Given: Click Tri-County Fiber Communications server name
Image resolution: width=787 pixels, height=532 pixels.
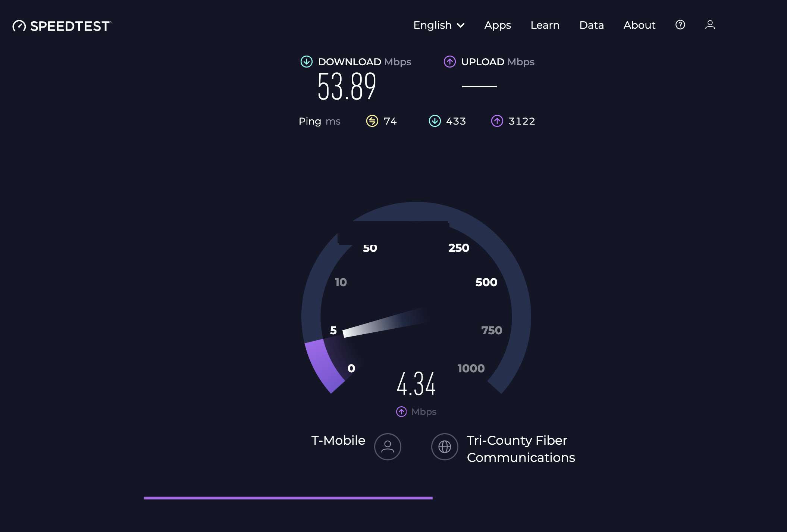Looking at the screenshot, I should point(521,449).
